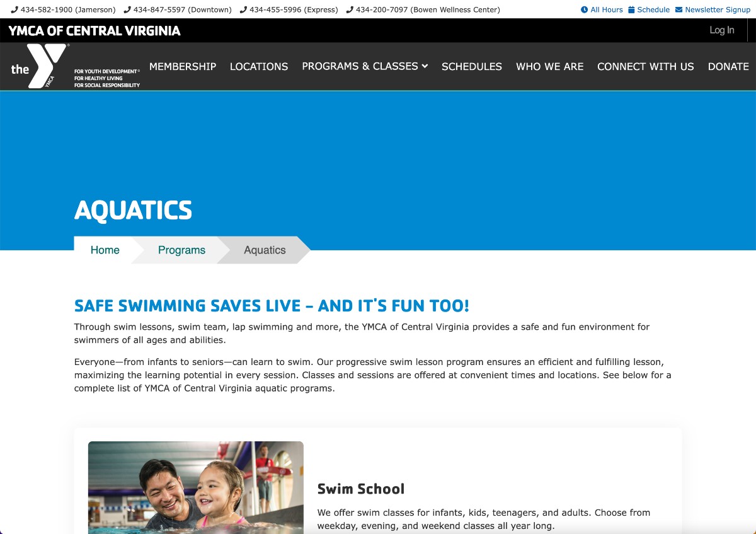Call the Bowen Wellness Center number 434-200-7097
The image size is (756, 534).
[428, 10]
